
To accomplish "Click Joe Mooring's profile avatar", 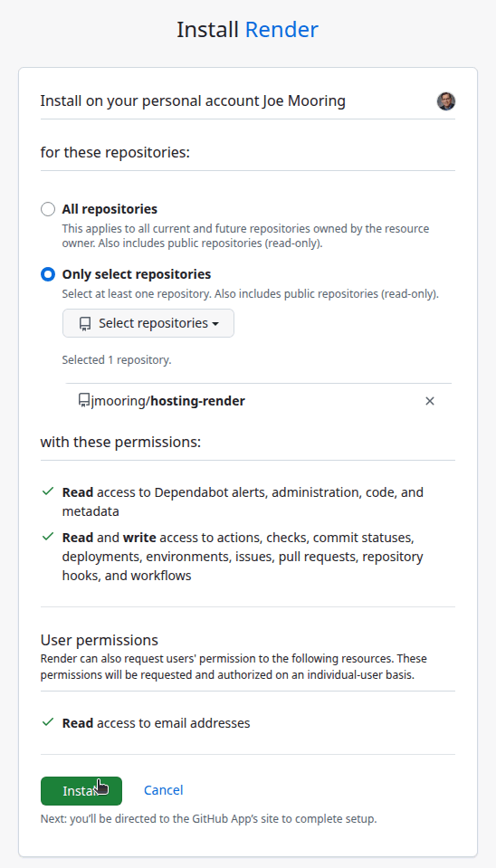I will [x=445, y=101].
